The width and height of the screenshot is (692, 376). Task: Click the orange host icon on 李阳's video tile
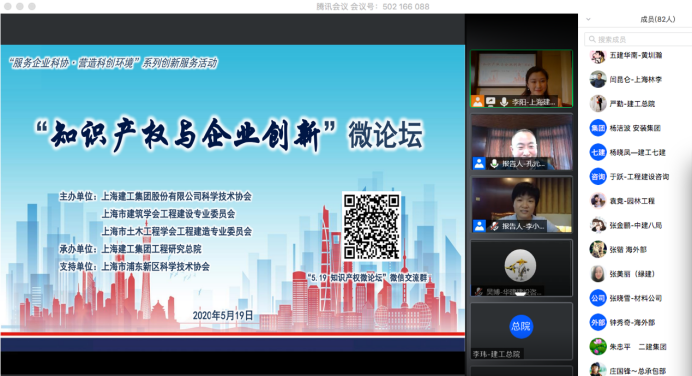click(478, 102)
